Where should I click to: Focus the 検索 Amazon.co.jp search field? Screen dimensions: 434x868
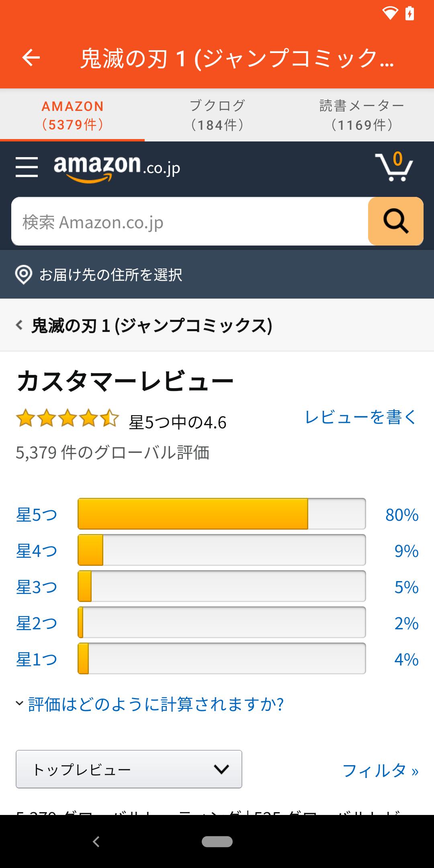[190, 221]
